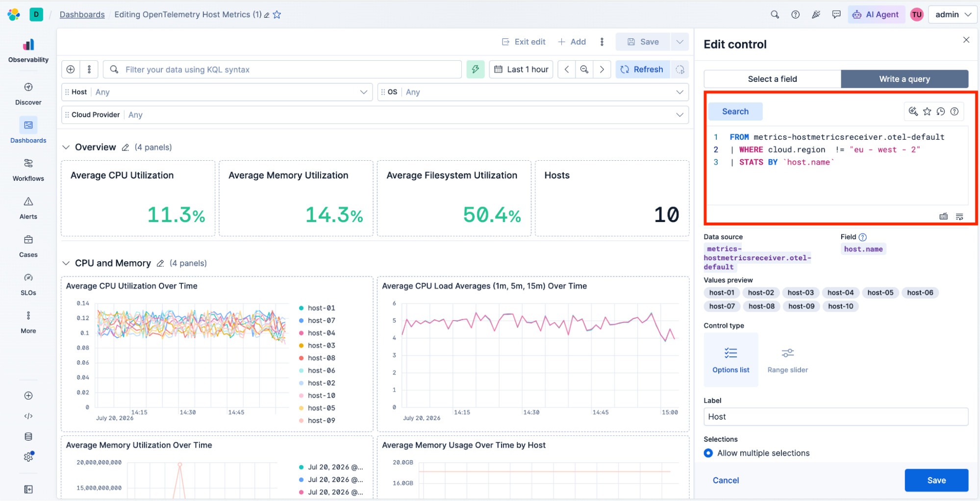Open SLOs in sidebar
Image resolution: width=980 pixels, height=501 pixels.
(28, 284)
